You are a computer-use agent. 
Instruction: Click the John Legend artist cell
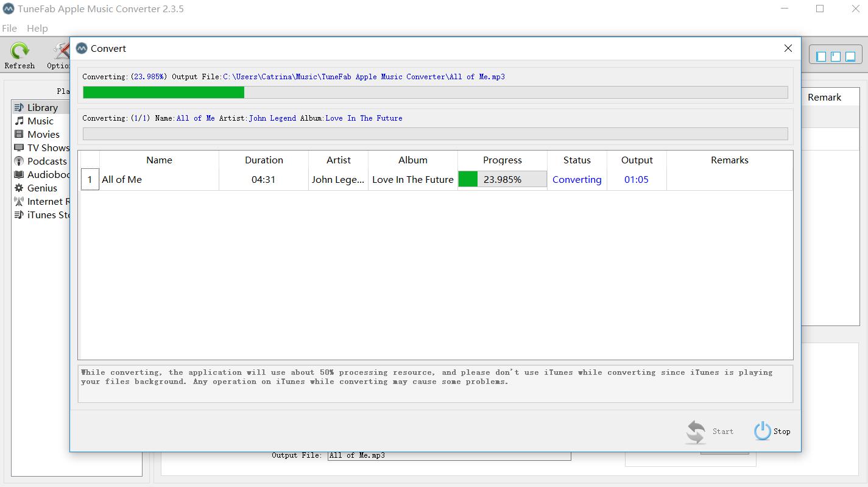(x=338, y=180)
